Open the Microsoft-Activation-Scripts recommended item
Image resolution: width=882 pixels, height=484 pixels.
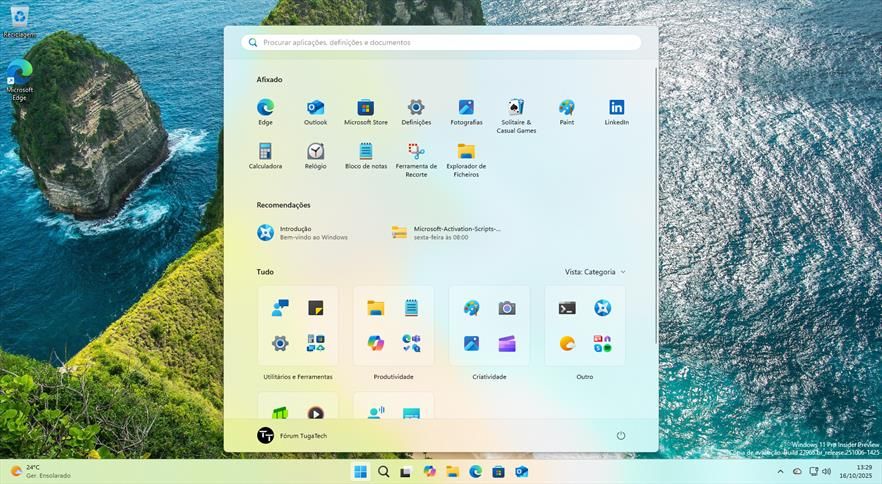447,232
